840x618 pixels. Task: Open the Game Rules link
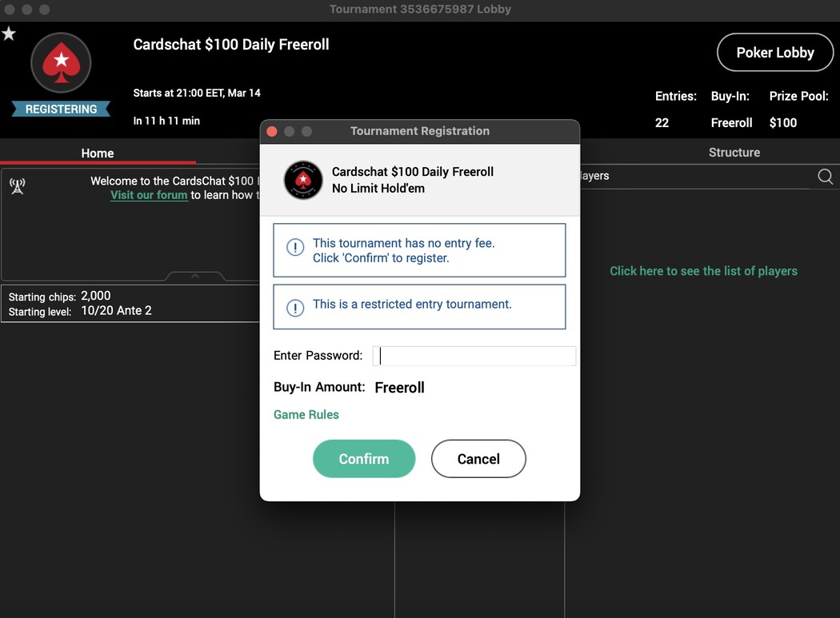(306, 414)
